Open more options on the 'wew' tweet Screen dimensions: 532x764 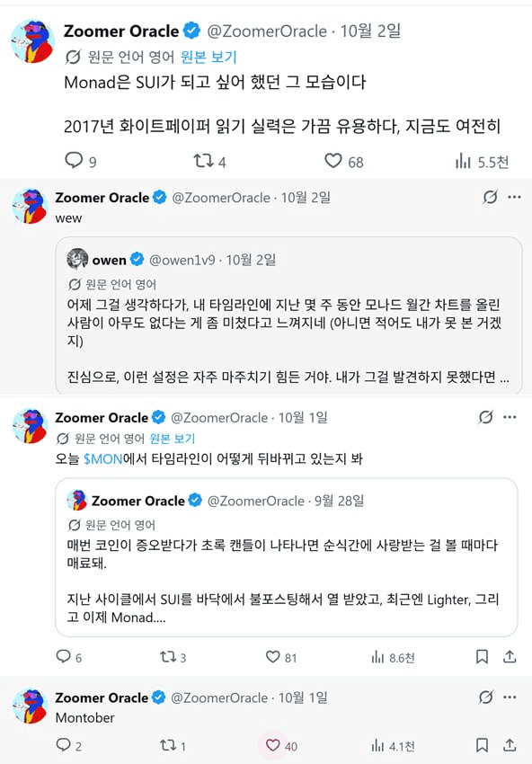514,197
